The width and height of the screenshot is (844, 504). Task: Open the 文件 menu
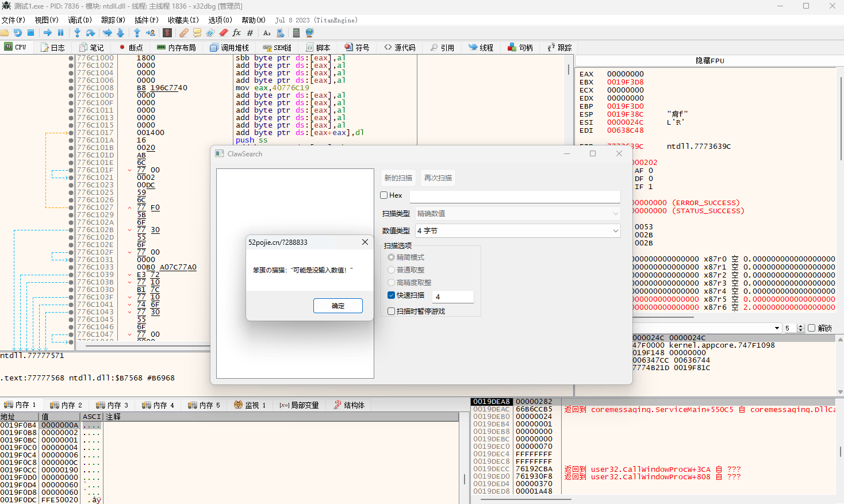tap(13, 20)
